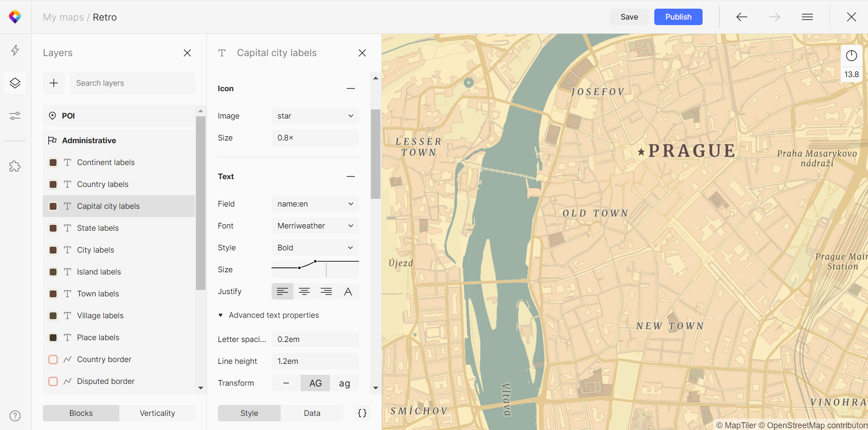Open the settings sliders sidebar icon
868x430 pixels.
tap(15, 116)
